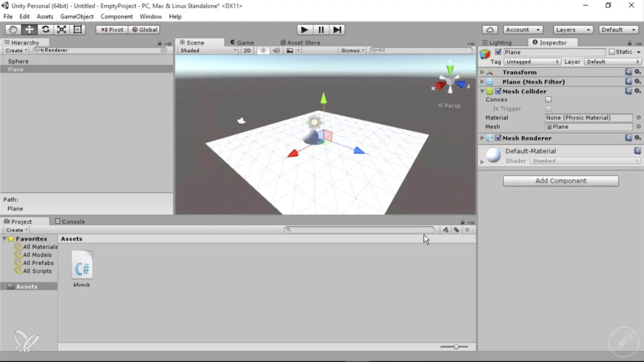Screen dimensions: 644x362
Task: Open the Static options dropdown arrow
Action: point(639,52)
